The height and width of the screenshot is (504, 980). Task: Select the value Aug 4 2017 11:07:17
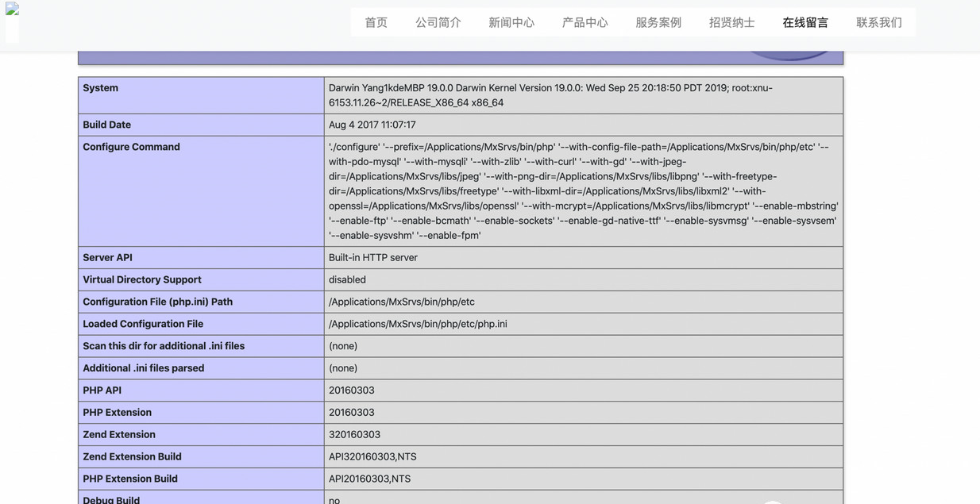pyautogui.click(x=372, y=125)
